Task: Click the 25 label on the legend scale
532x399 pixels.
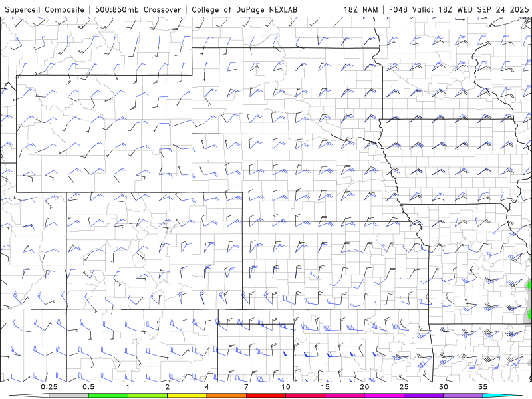Action: tap(404, 387)
